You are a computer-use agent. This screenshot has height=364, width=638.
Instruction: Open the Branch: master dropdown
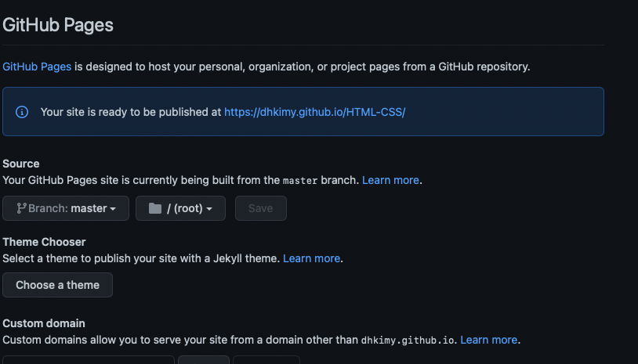pos(66,208)
